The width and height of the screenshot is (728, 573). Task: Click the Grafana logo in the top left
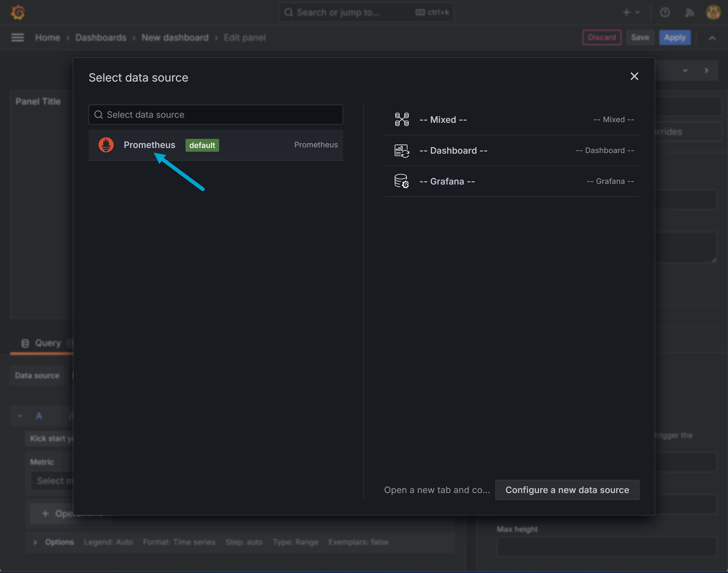pos(18,12)
